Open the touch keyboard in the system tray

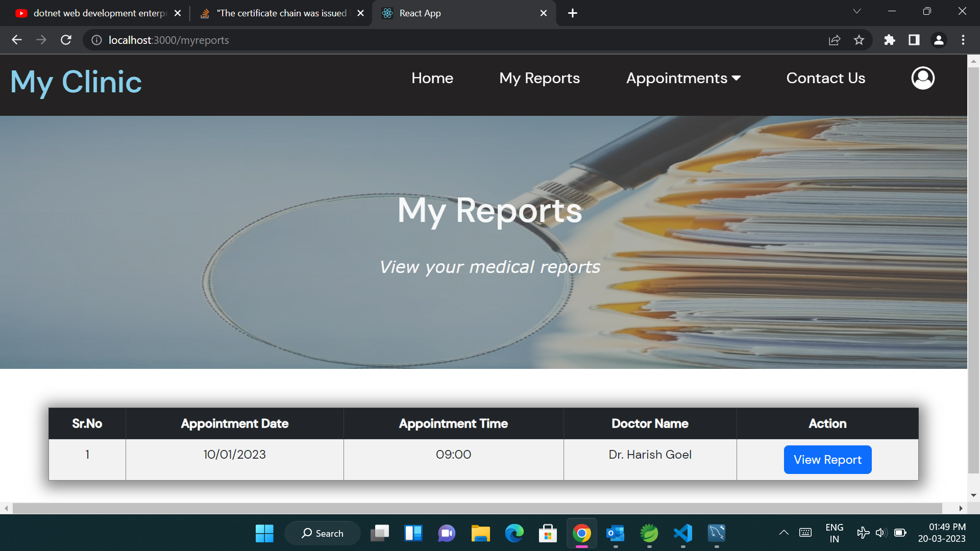(805, 533)
